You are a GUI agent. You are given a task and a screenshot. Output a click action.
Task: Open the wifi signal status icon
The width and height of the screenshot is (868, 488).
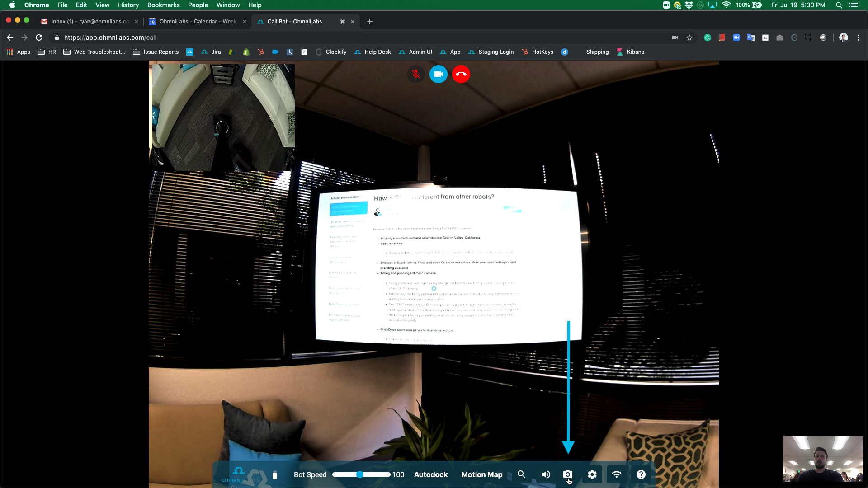pyautogui.click(x=616, y=474)
